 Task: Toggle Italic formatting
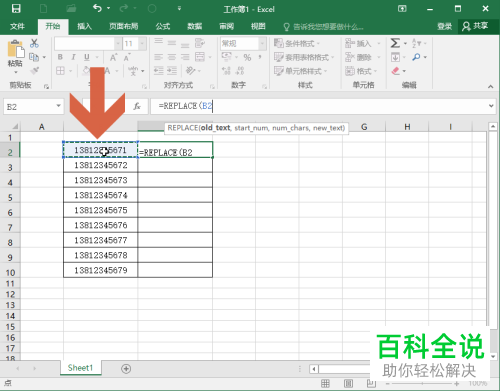74,57
